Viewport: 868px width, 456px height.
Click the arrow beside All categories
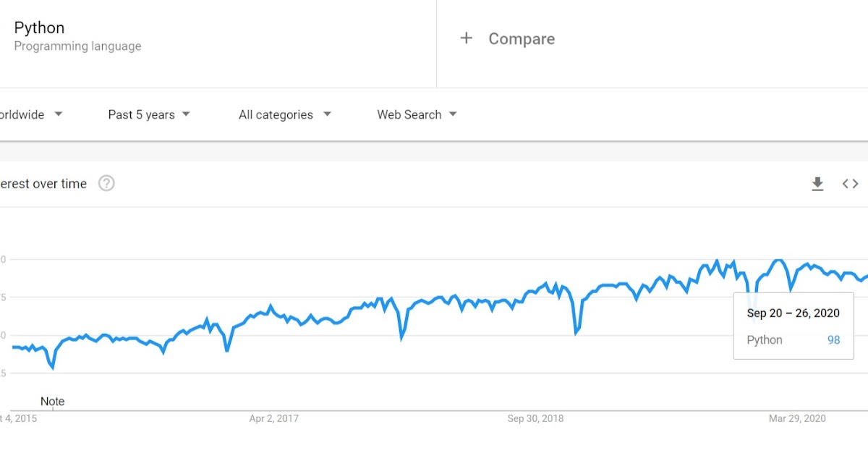pyautogui.click(x=327, y=114)
